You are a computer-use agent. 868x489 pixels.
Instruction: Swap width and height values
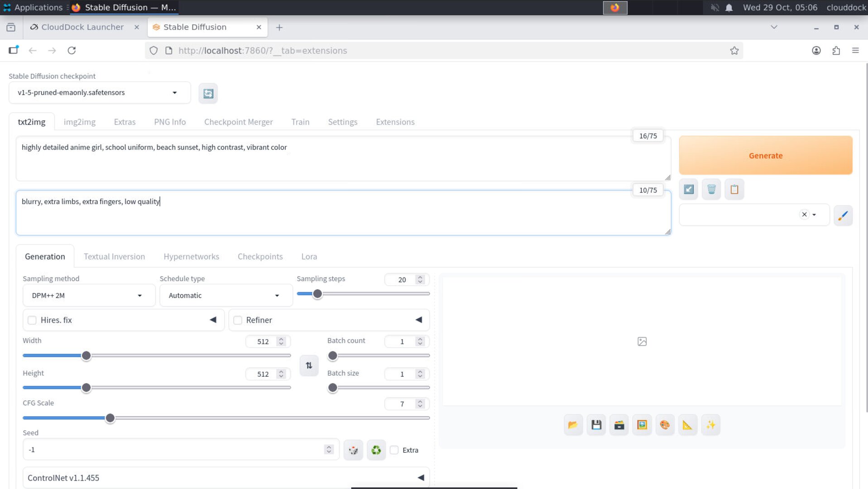309,365
